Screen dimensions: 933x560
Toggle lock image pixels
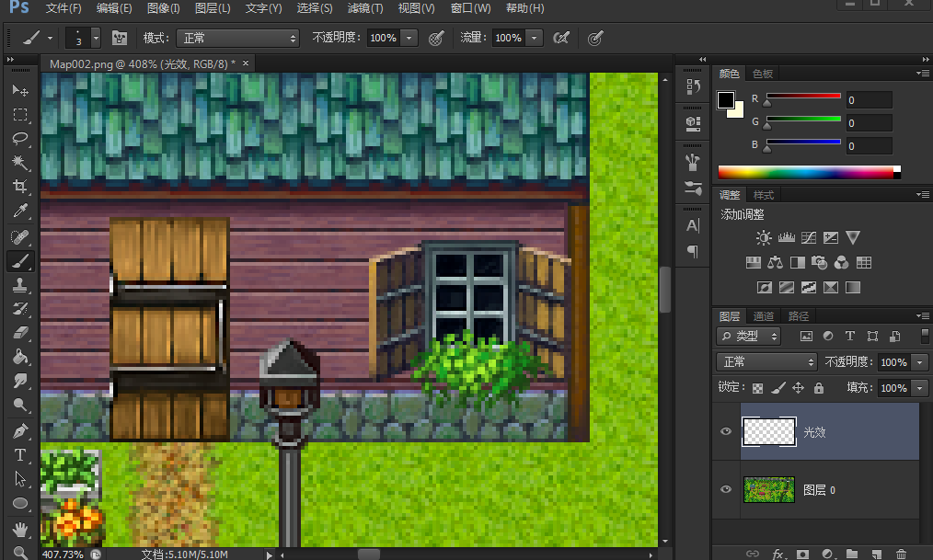point(778,388)
